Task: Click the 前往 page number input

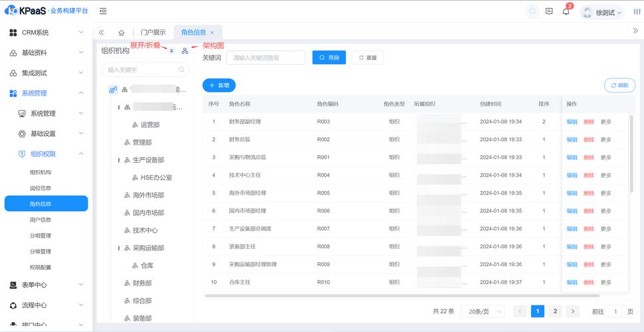Action: pos(615,311)
